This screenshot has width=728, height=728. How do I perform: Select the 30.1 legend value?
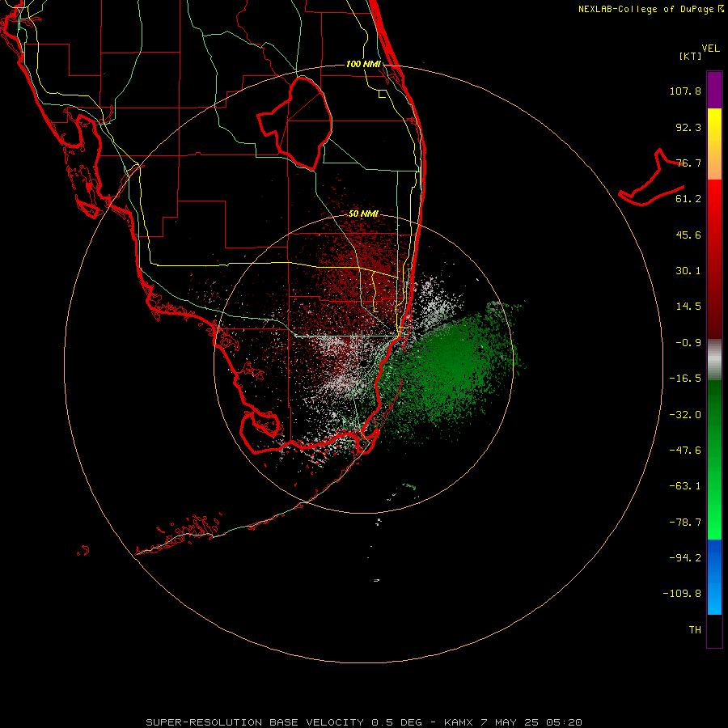coord(688,271)
